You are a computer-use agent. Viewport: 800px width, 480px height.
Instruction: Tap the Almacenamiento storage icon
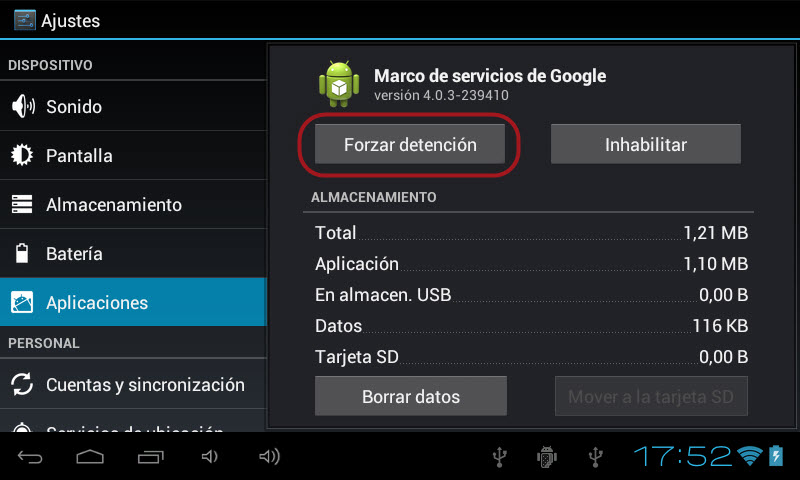[22, 204]
